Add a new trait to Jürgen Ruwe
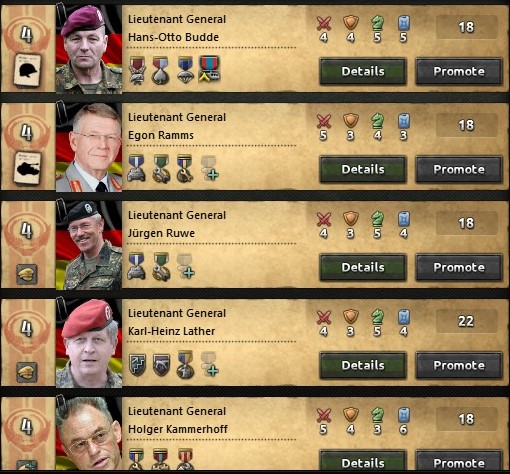The image size is (510, 474). point(185,266)
